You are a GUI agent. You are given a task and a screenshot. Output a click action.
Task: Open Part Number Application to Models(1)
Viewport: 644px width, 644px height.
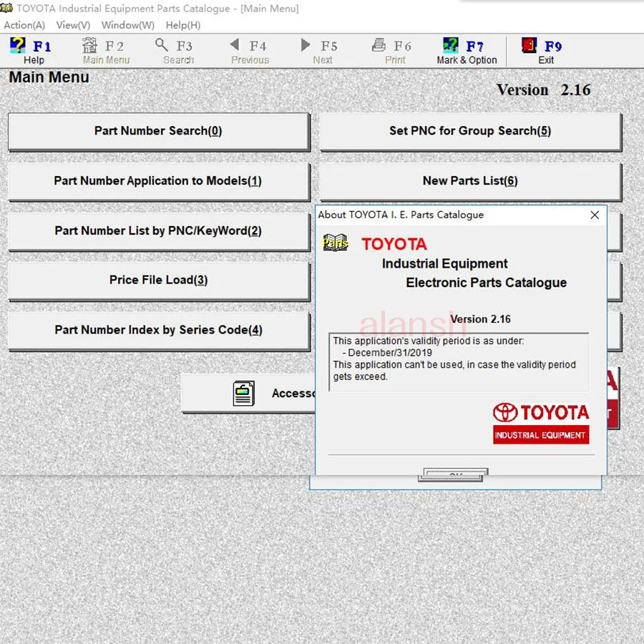(x=159, y=182)
